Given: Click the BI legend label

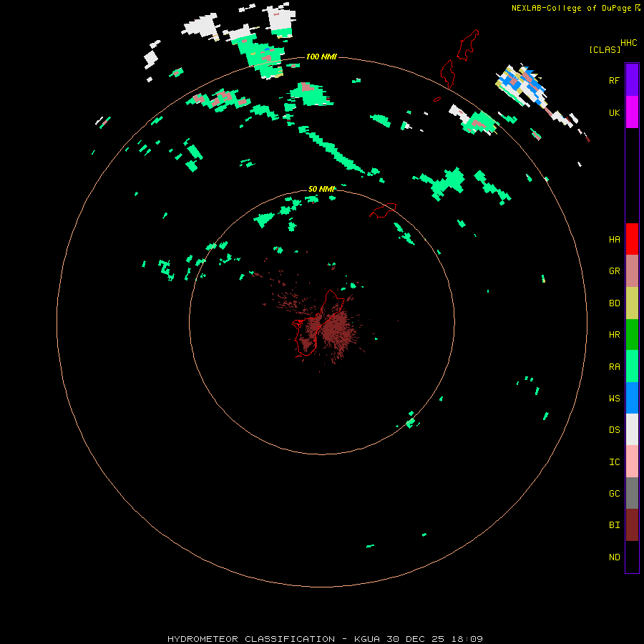Looking at the screenshot, I should click(614, 525).
